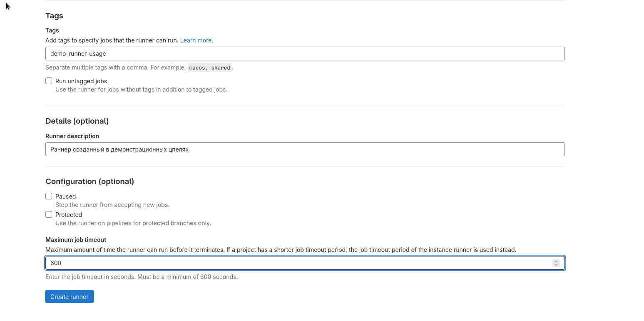Click the "Details (optional)" section heading
This screenshot has height=321, width=644.
[77, 121]
